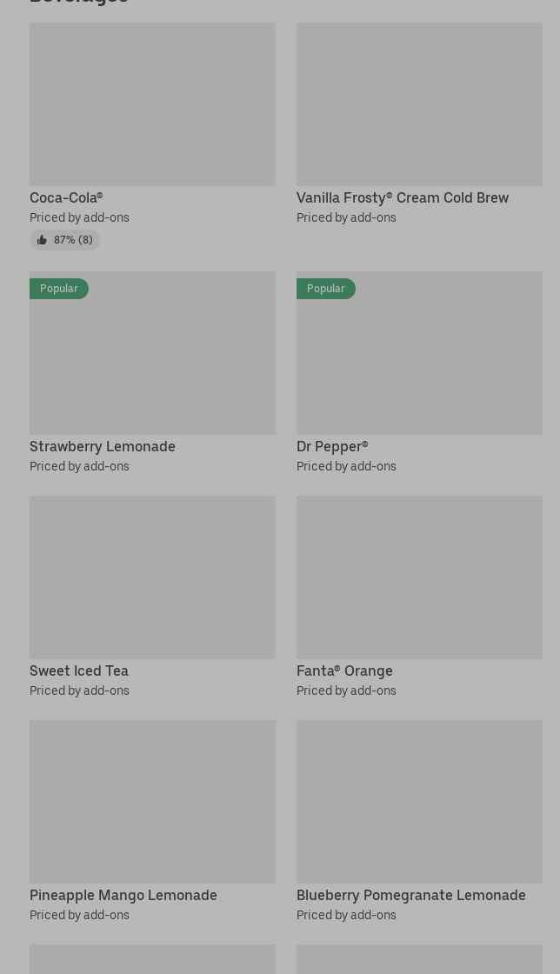The image size is (560, 974).
Task: Open the Vanilla Frosty Cream Cold Brew image
Action: coord(419,104)
